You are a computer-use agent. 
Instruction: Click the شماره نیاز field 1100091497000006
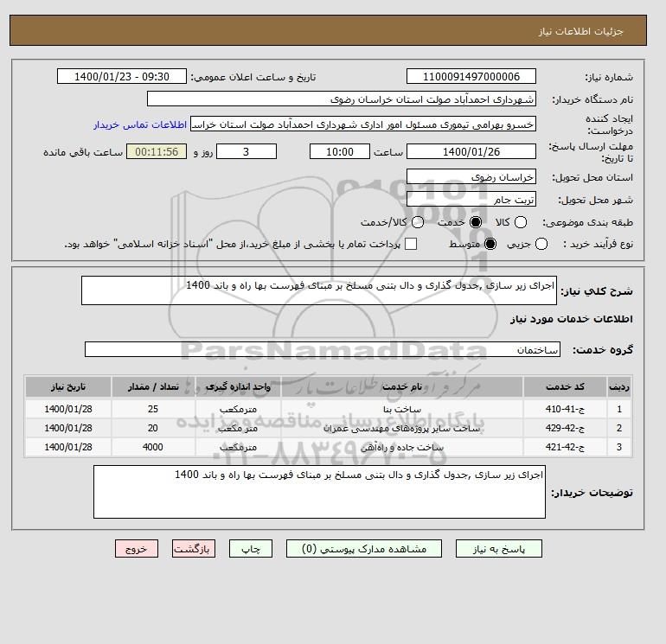(471, 76)
